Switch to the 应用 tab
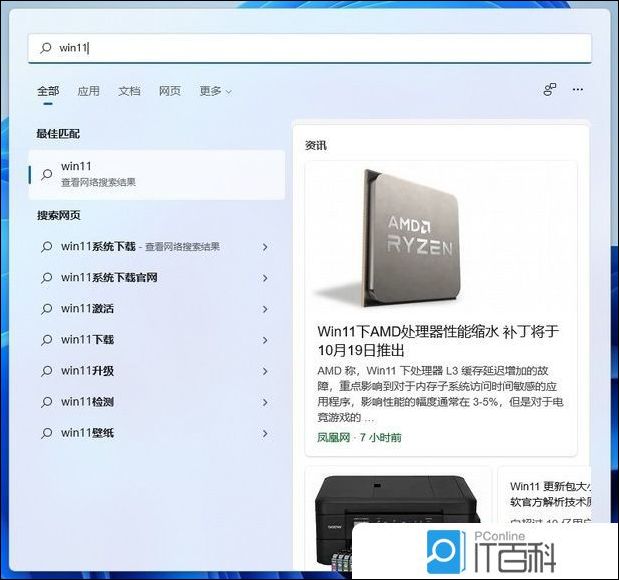 88,91
